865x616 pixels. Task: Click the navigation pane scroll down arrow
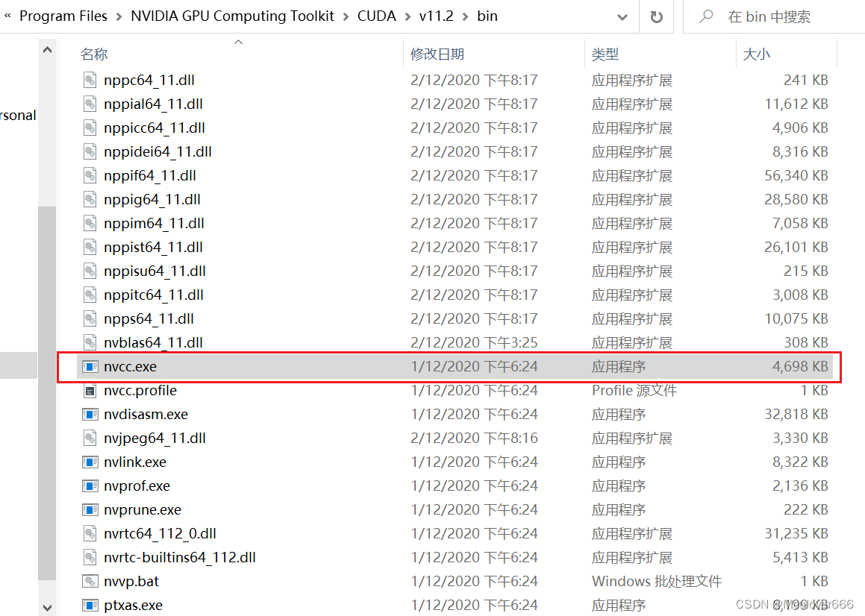click(x=48, y=607)
